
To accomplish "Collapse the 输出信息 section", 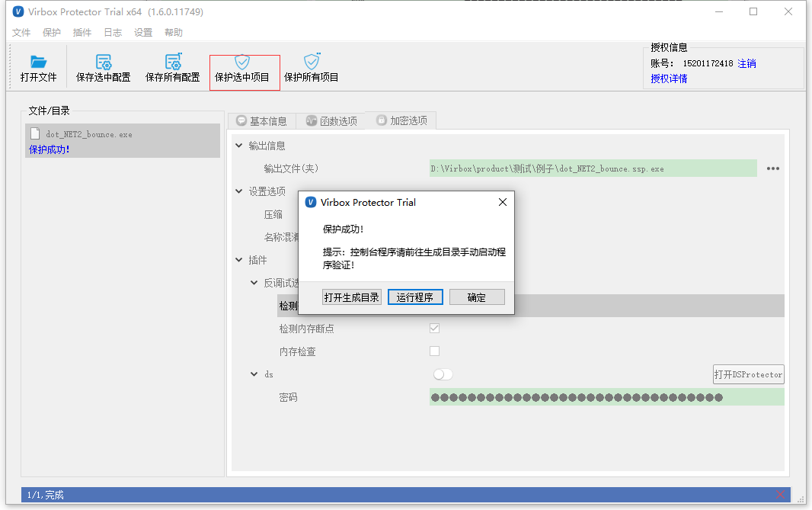I will 238,146.
